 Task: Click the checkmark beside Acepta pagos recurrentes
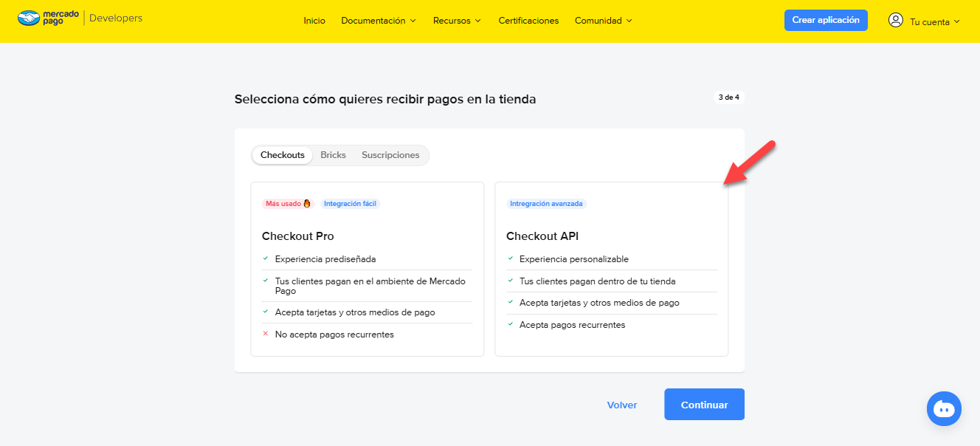(x=510, y=324)
